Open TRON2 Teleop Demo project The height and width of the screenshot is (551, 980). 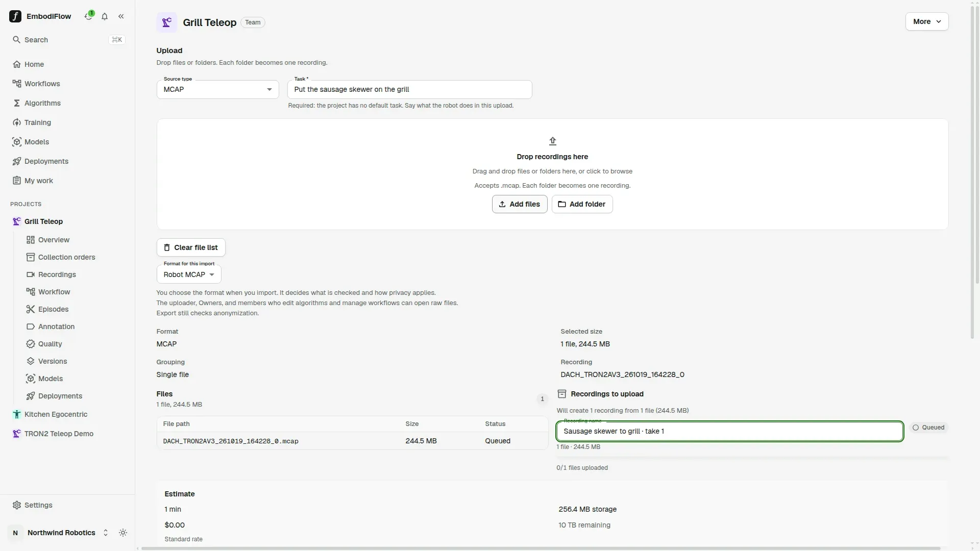(68, 434)
